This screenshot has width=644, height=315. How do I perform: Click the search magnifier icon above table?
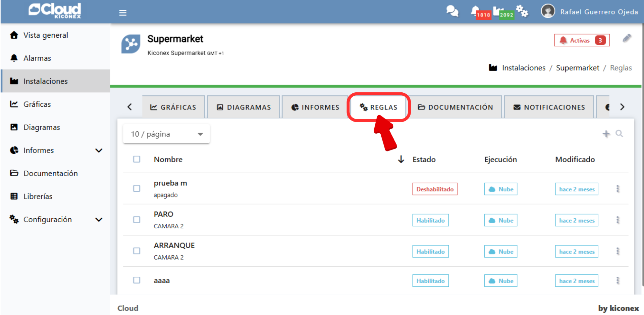point(619,134)
